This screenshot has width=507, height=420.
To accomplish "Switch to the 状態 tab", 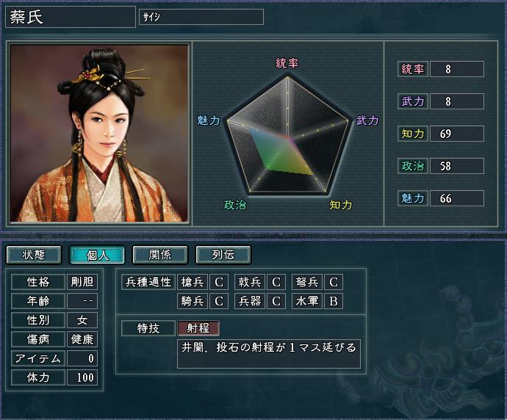I will [34, 255].
